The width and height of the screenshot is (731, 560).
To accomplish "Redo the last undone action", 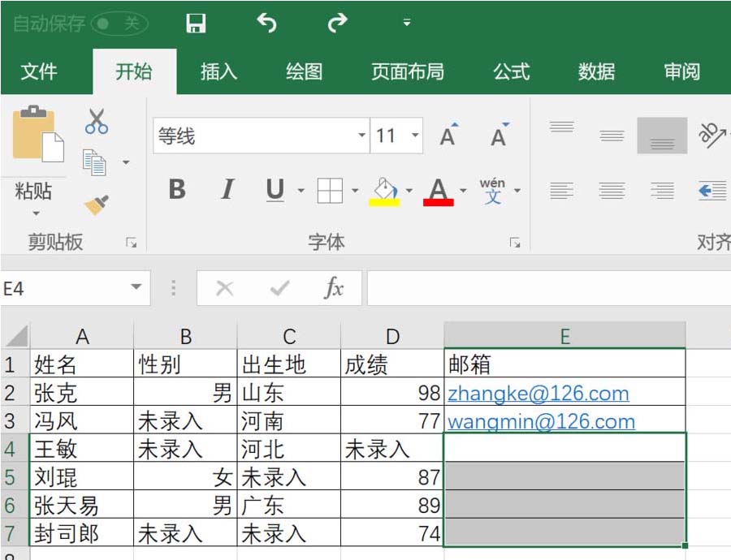I will 337,23.
